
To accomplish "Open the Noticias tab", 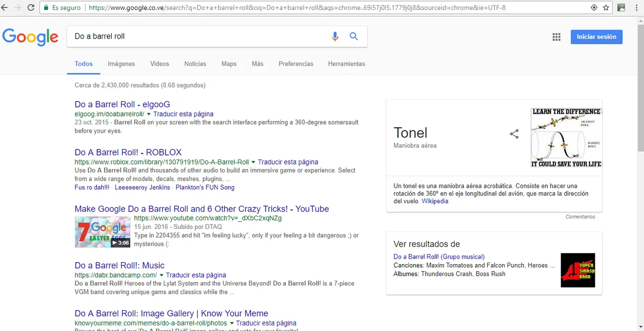I will (195, 64).
